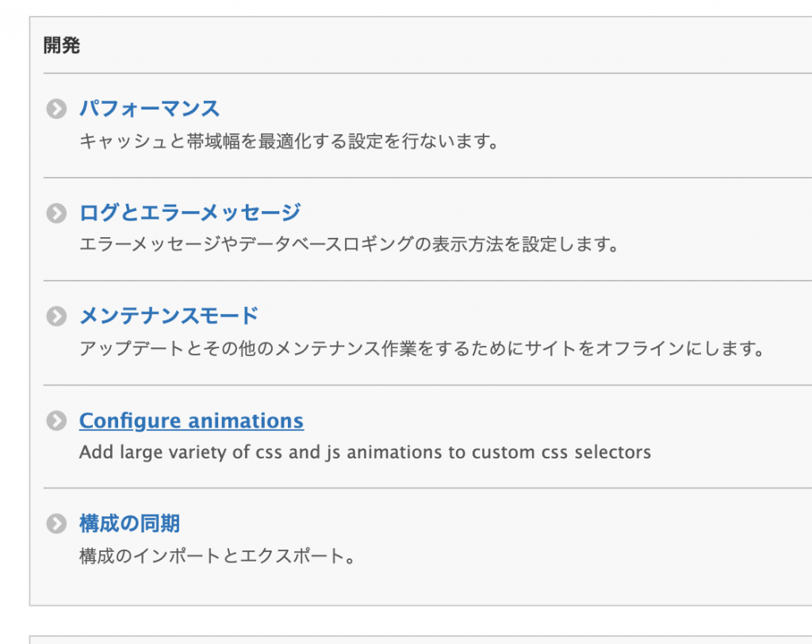Open the ログとエラーメッセージ link

point(190,213)
